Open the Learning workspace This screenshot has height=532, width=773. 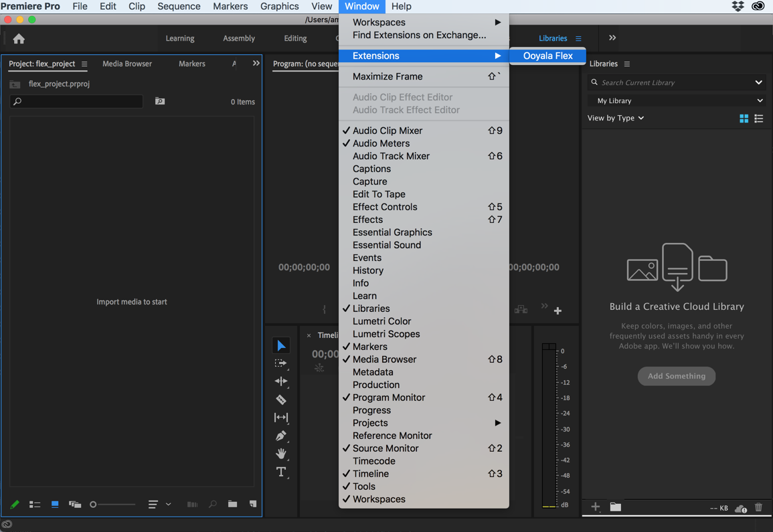click(180, 38)
